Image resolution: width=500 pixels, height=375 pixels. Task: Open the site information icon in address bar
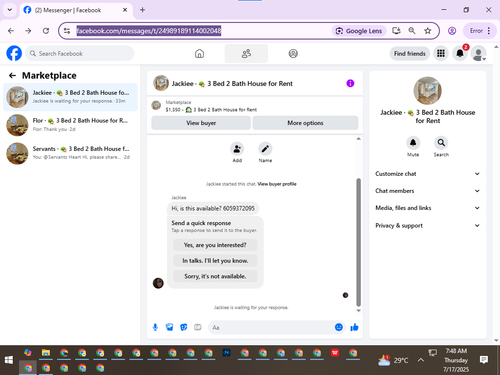[x=67, y=31]
